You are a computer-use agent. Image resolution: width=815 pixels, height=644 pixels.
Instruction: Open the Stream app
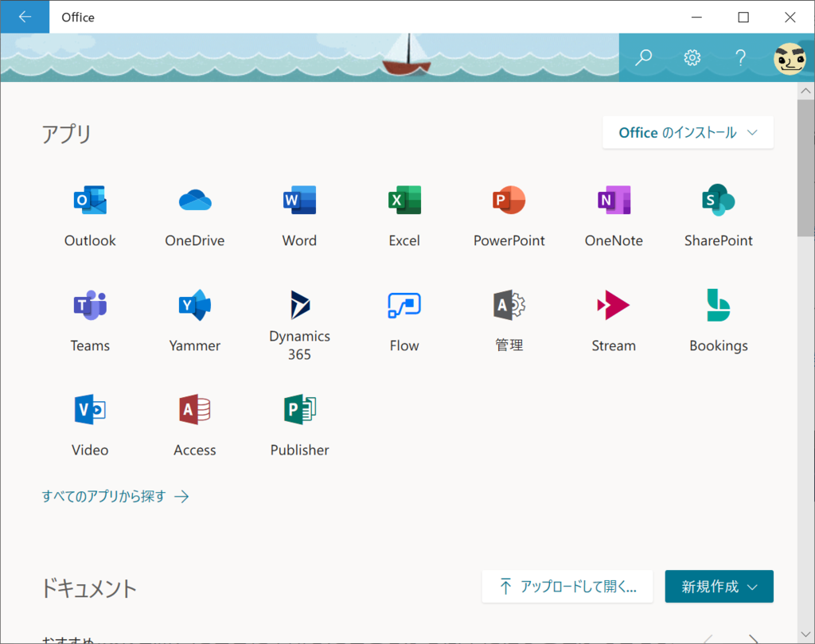pos(614,322)
